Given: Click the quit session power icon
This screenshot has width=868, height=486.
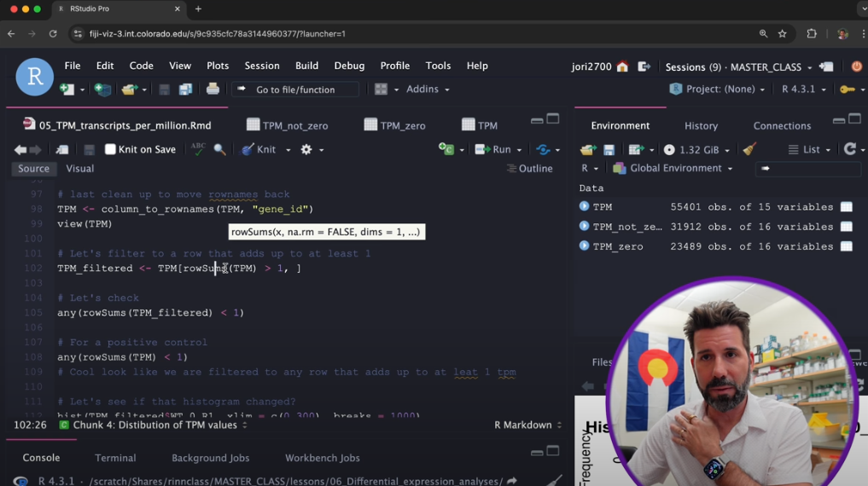Looking at the screenshot, I should [x=856, y=67].
